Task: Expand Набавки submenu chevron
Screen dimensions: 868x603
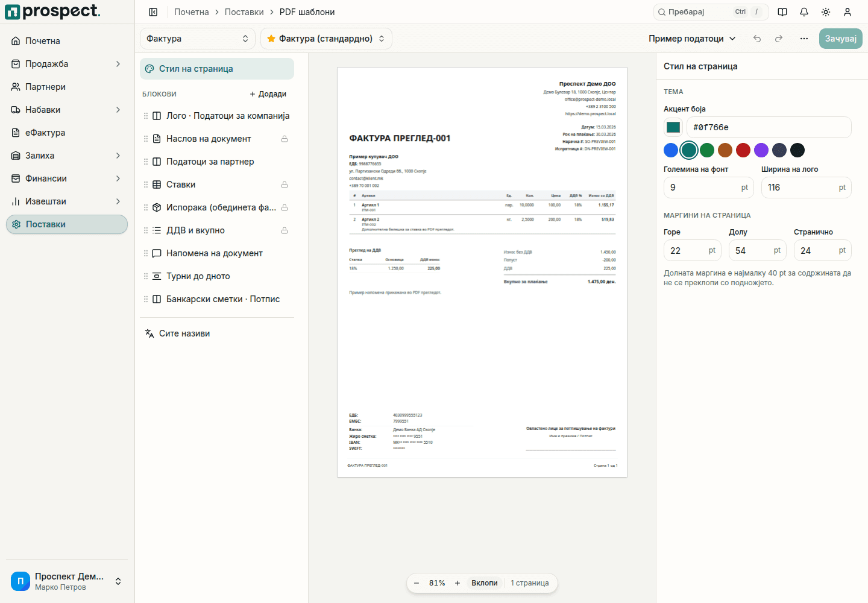Action: point(118,110)
